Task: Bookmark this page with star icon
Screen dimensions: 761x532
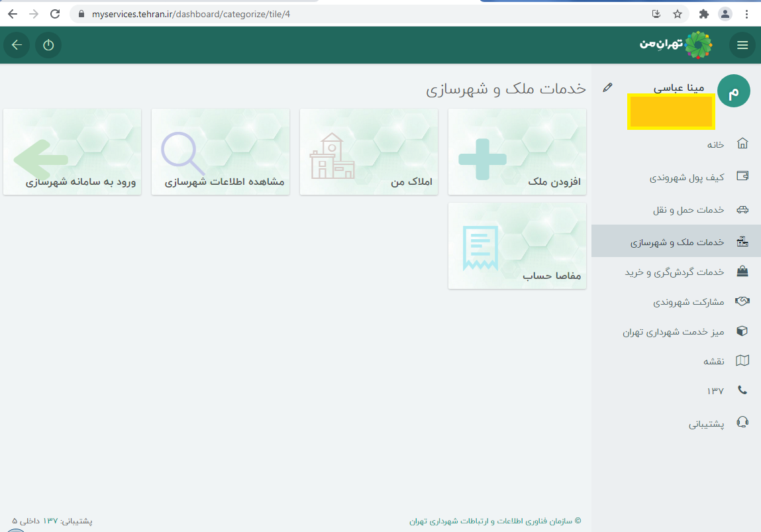Action: pos(678,14)
